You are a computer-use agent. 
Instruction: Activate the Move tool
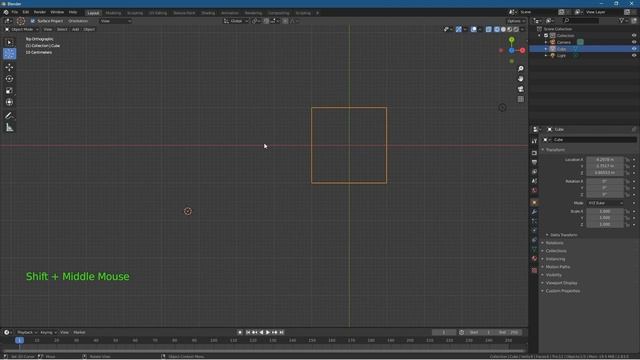pyautogui.click(x=9, y=67)
